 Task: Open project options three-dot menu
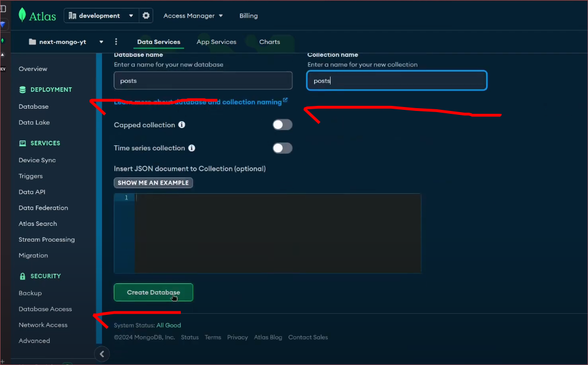pyautogui.click(x=116, y=42)
